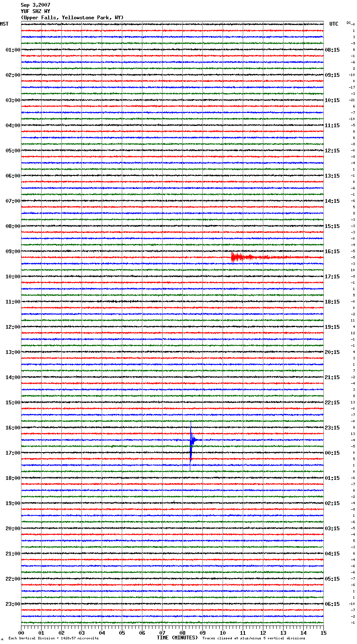Click the 15:15 UTC time label
The height and width of the screenshot is (644, 357).
pos(332,226)
